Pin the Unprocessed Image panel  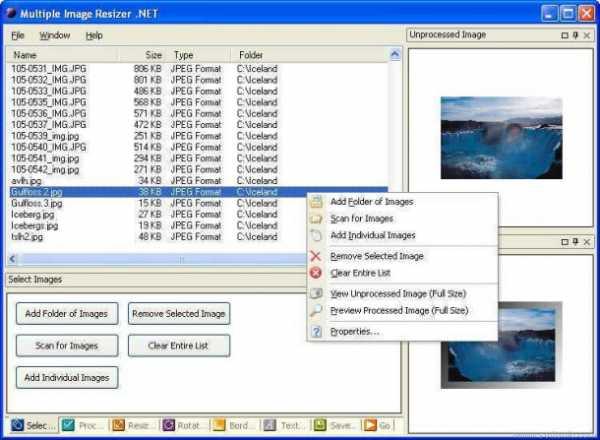[x=573, y=35]
